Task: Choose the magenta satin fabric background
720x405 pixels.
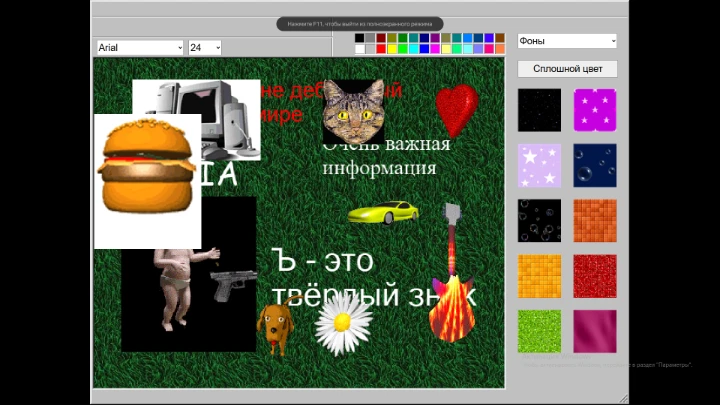Action: tap(595, 331)
